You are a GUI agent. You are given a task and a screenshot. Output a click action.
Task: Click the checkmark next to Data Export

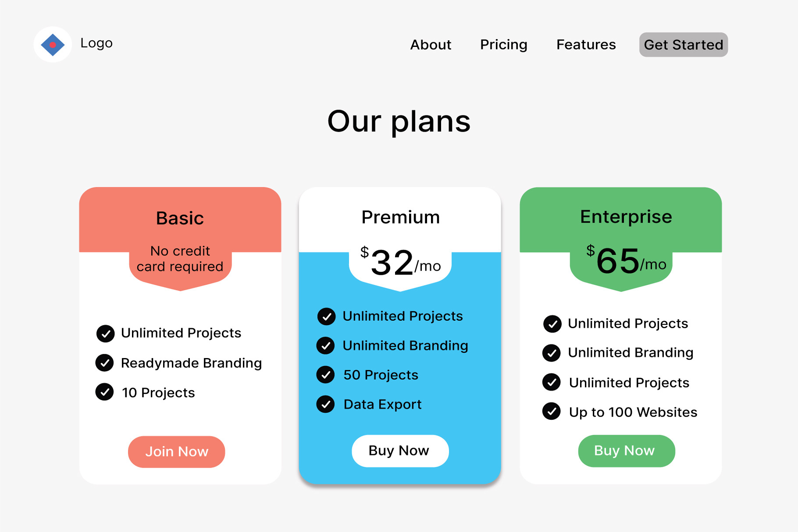[326, 404]
